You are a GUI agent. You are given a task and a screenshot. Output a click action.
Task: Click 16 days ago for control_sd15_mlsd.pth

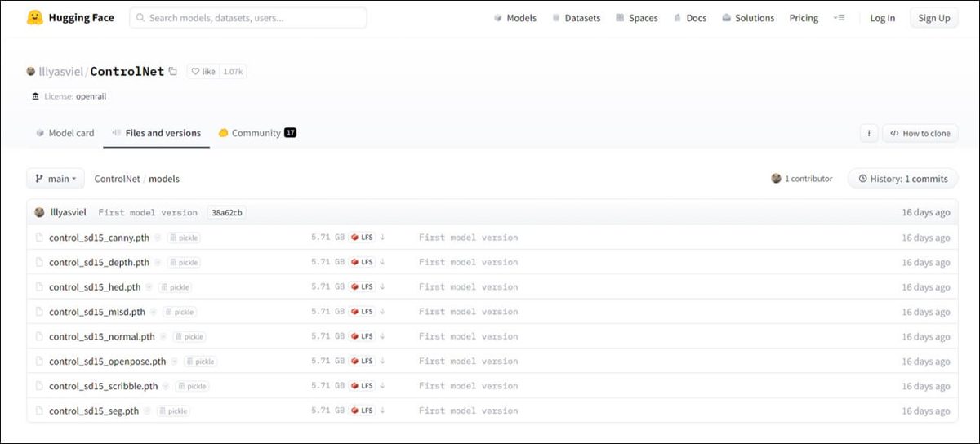coord(925,312)
